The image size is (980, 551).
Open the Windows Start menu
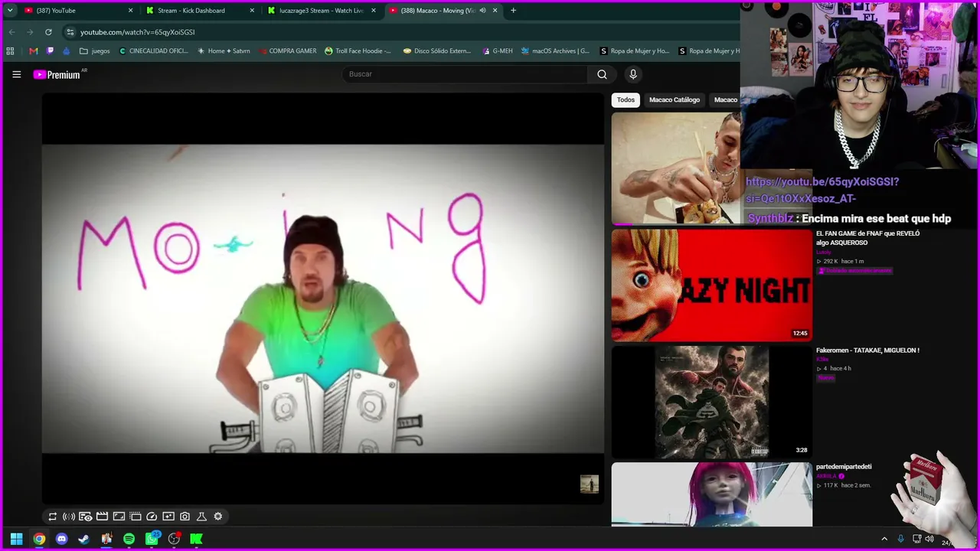click(x=16, y=539)
